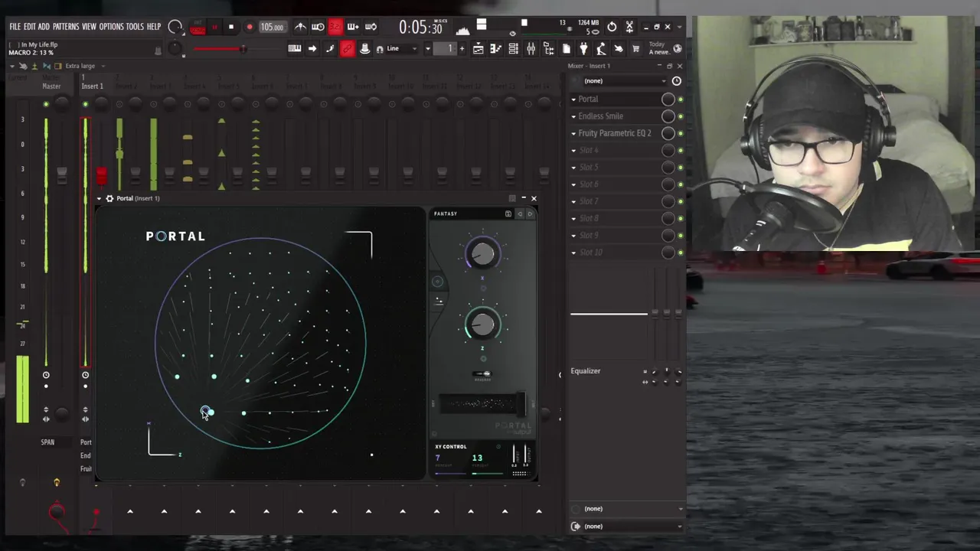Click the typing keyboard to piano icon
This screenshot has width=980, height=551.
[x=294, y=48]
